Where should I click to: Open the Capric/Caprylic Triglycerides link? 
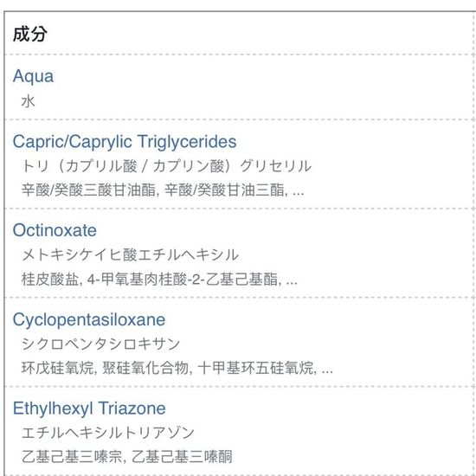pyautogui.click(x=125, y=141)
